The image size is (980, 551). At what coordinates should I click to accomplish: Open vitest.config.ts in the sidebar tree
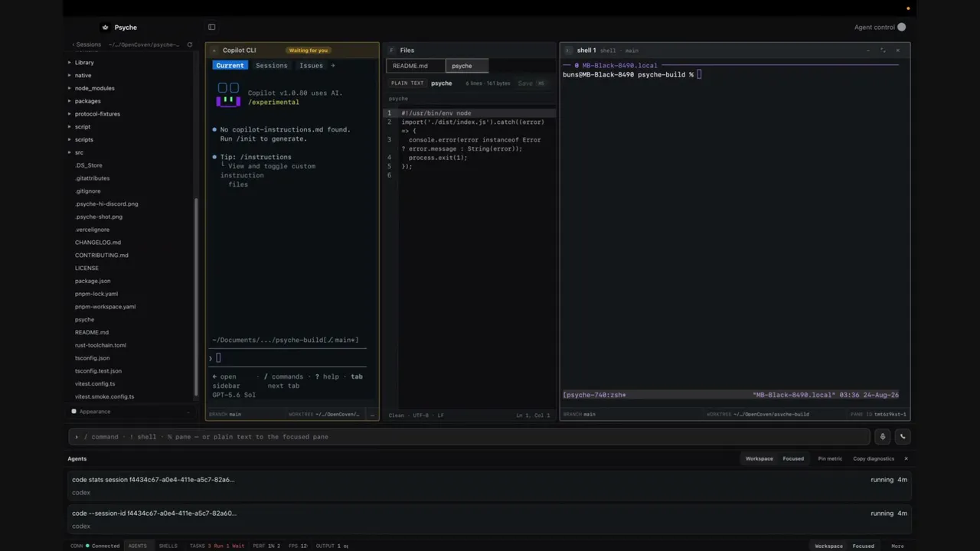click(x=95, y=383)
